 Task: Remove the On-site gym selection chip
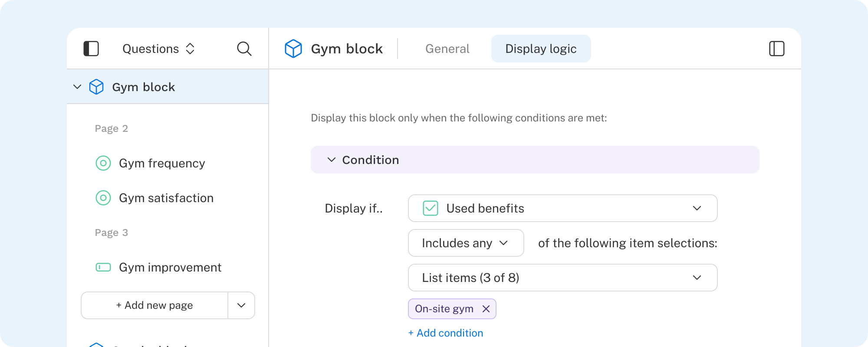point(487,309)
